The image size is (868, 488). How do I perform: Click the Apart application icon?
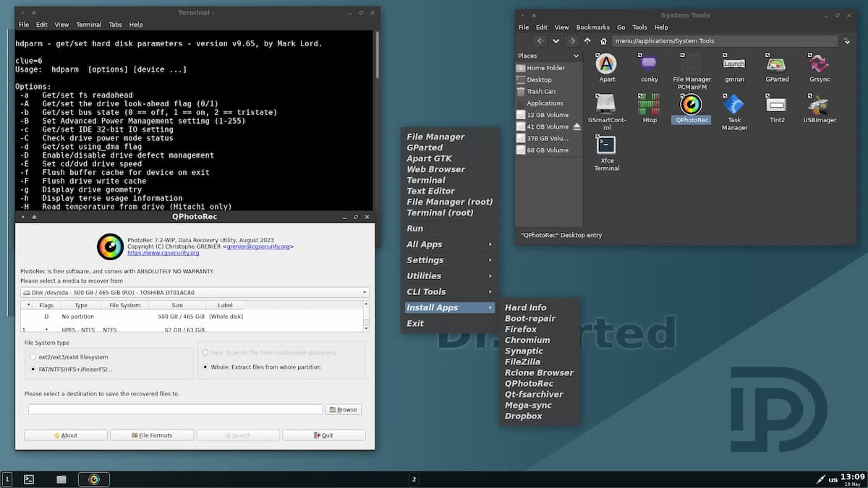coord(606,65)
